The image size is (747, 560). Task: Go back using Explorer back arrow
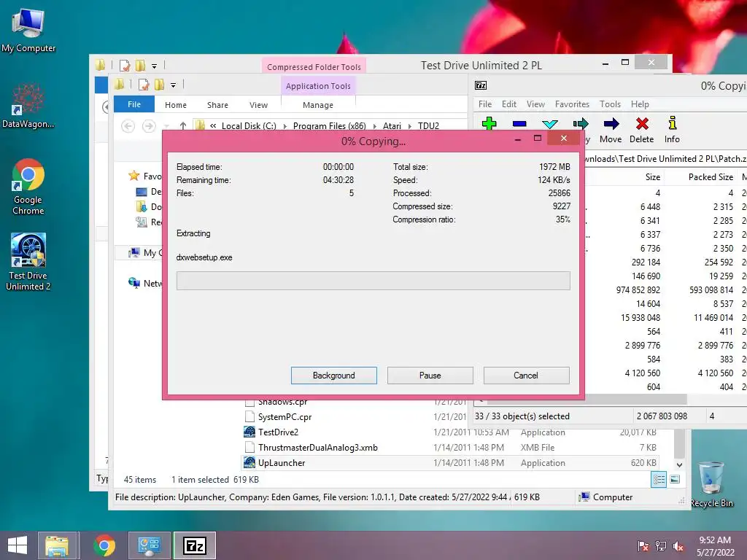coord(128,125)
